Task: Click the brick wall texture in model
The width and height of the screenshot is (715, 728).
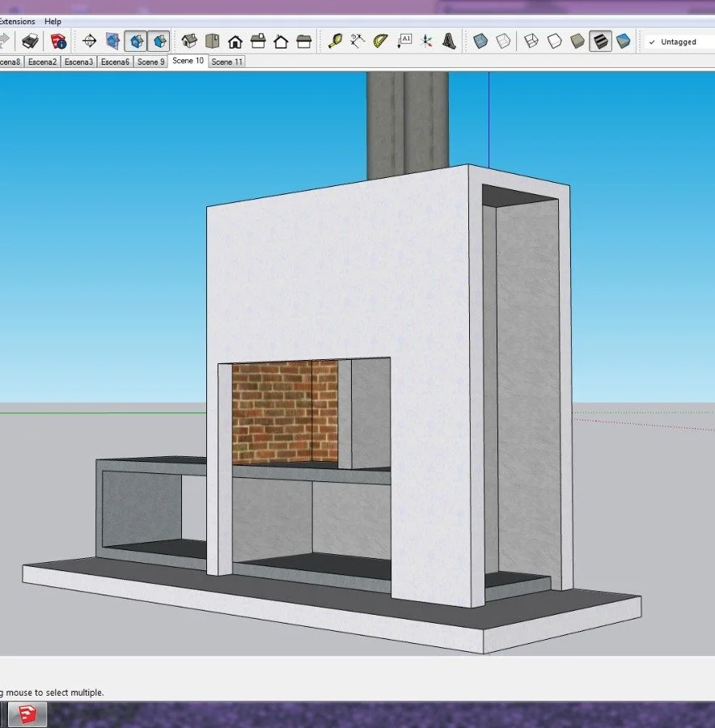Action: tap(285, 413)
